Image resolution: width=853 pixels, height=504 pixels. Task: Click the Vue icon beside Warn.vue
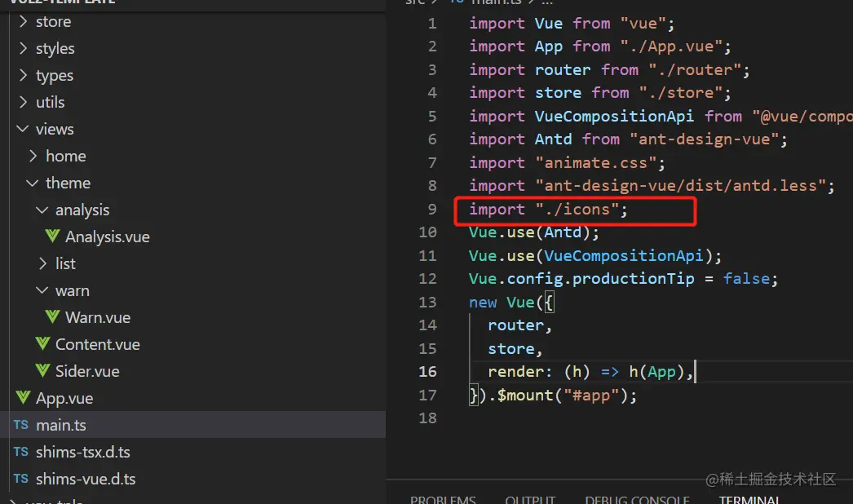point(52,317)
